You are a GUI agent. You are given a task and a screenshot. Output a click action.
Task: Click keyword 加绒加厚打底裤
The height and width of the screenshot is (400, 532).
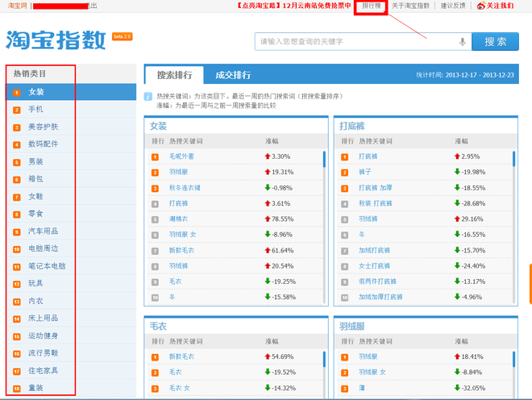(380, 297)
